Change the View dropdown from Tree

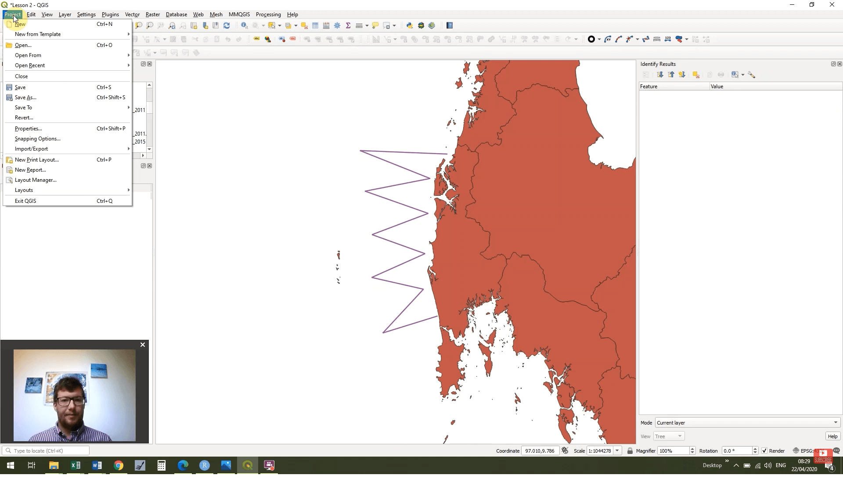pos(669,436)
